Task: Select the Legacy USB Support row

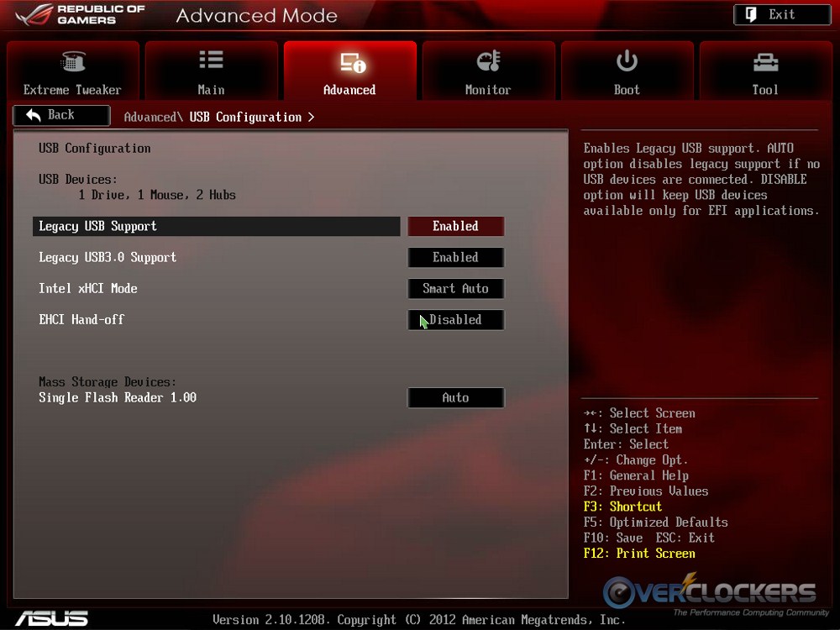Action: click(216, 226)
